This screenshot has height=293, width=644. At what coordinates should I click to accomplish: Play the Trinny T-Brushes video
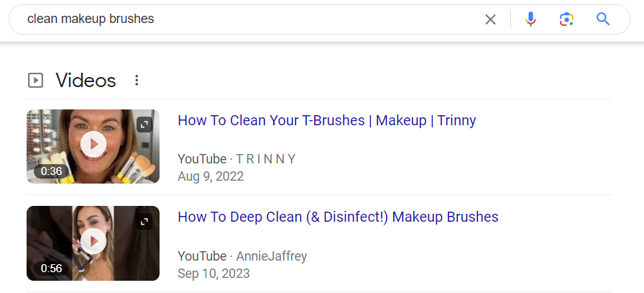[x=93, y=144]
